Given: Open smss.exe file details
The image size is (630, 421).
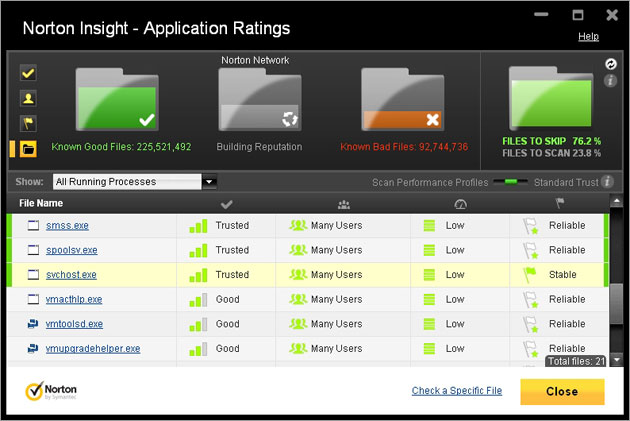Looking at the screenshot, I should 67,226.
